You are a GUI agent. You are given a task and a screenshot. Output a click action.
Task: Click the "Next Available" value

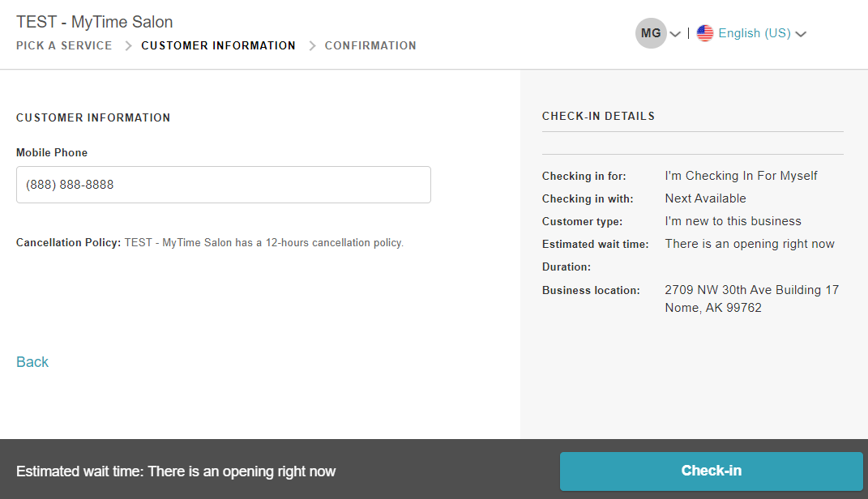click(705, 198)
